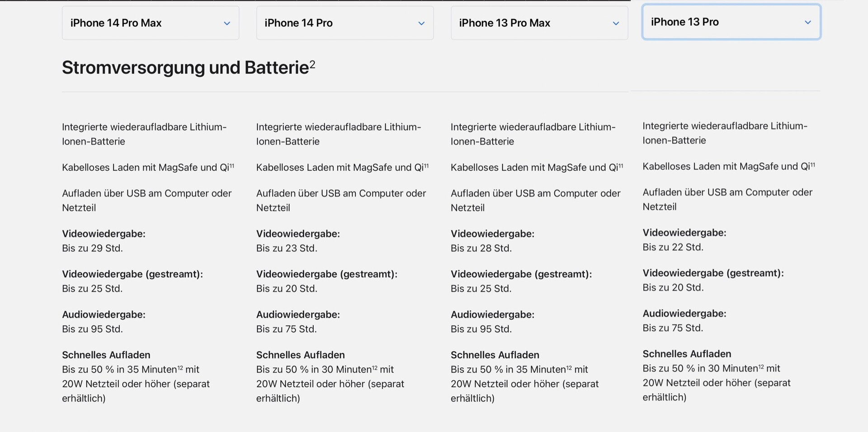
Task: Open footnote 12 in iPhone 13 Pro column
Action: 761,366
